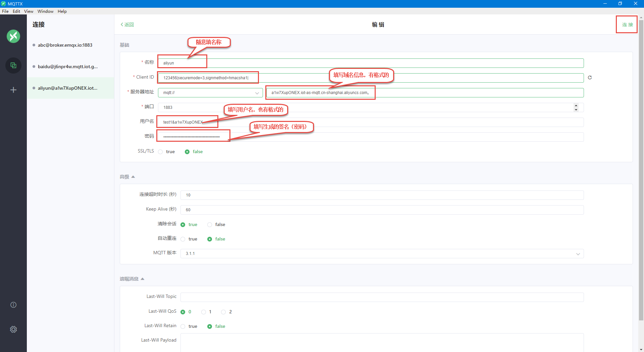Set 清除会话 clean session to false
This screenshot has height=352, width=644.
pyautogui.click(x=216, y=225)
